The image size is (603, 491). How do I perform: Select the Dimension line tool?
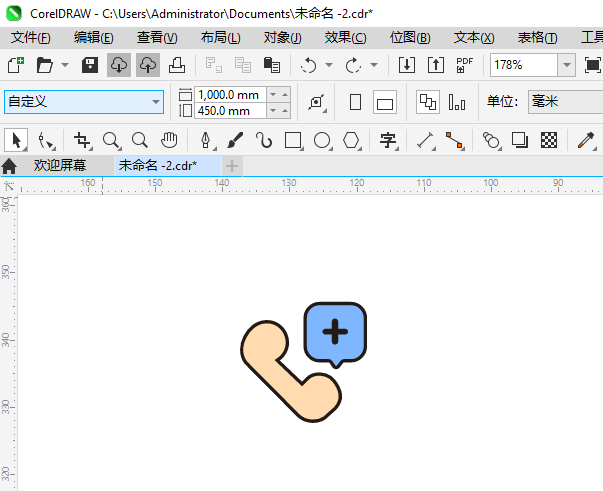425,140
